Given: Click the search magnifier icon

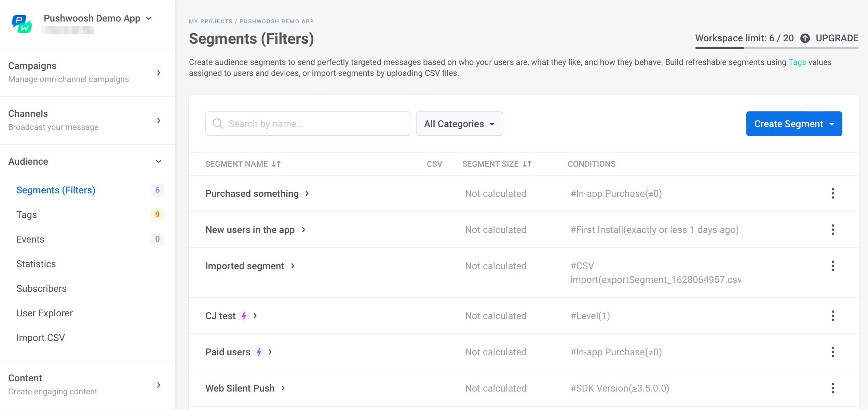Looking at the screenshot, I should click(218, 124).
